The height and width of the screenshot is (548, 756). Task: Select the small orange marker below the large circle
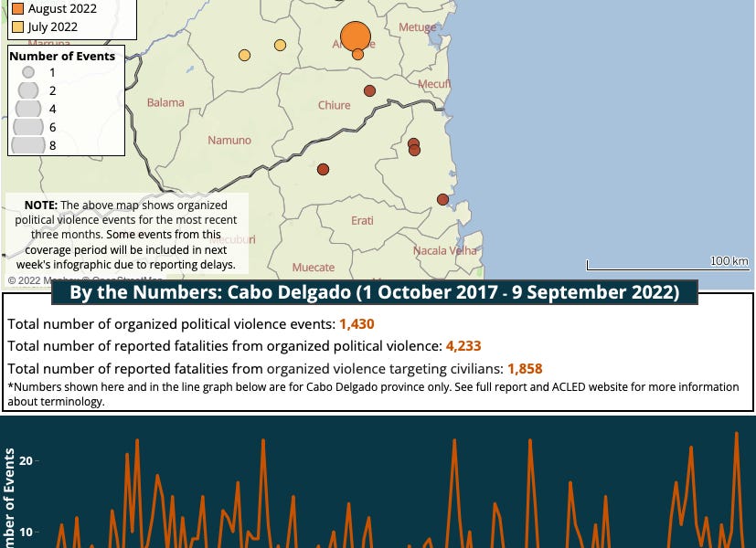pyautogui.click(x=357, y=55)
